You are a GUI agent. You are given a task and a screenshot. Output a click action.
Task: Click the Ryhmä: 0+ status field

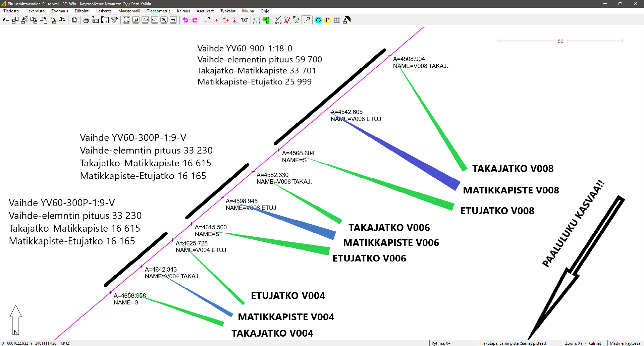tap(440, 343)
